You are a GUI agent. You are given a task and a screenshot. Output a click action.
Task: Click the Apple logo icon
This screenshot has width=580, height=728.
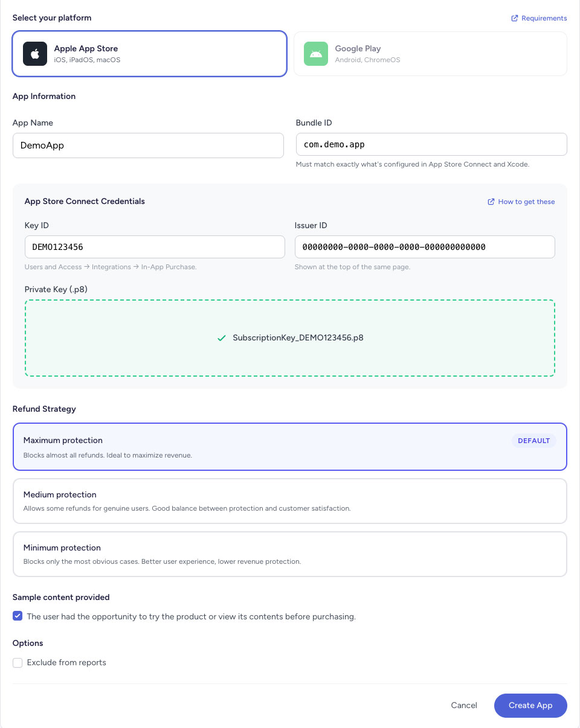coord(35,54)
